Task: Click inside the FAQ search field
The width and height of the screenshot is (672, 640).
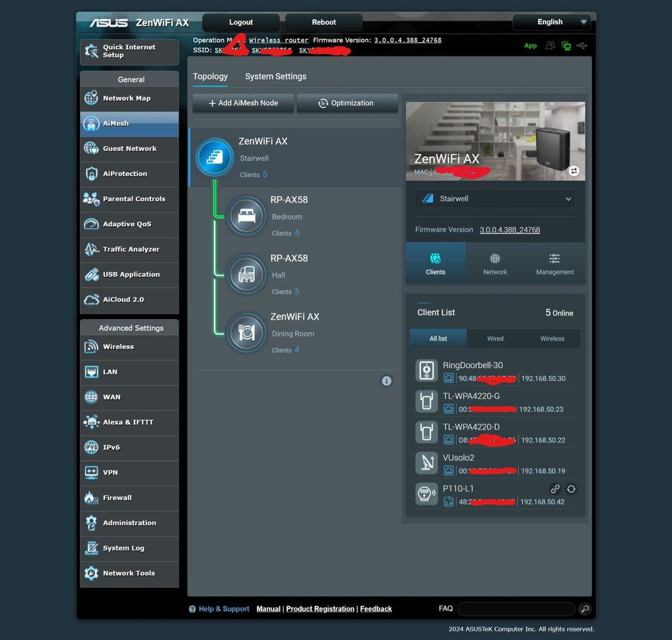Action: click(515, 608)
